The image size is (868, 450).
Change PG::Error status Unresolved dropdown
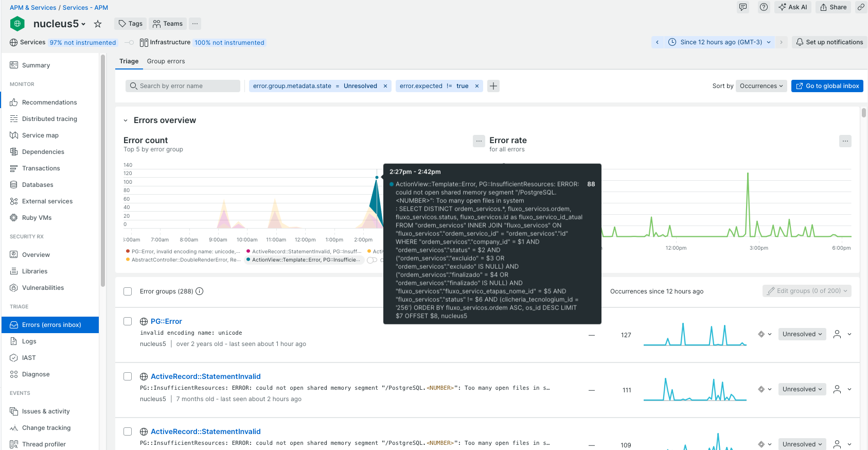pyautogui.click(x=802, y=334)
